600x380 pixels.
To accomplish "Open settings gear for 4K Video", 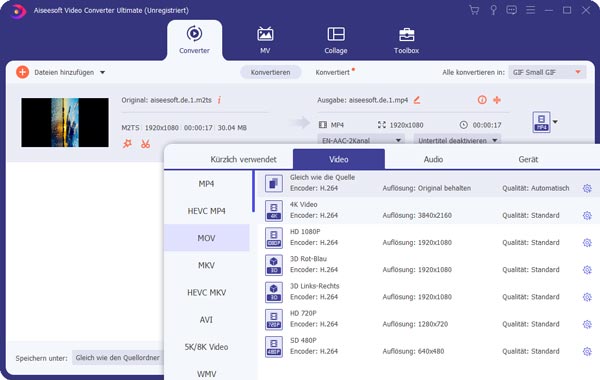I will click(587, 215).
